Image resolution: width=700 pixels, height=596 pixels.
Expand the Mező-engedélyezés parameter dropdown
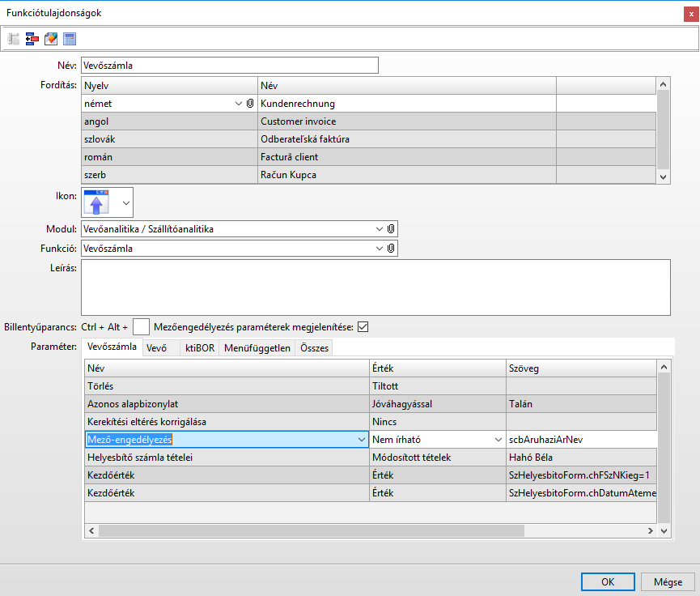click(360, 440)
